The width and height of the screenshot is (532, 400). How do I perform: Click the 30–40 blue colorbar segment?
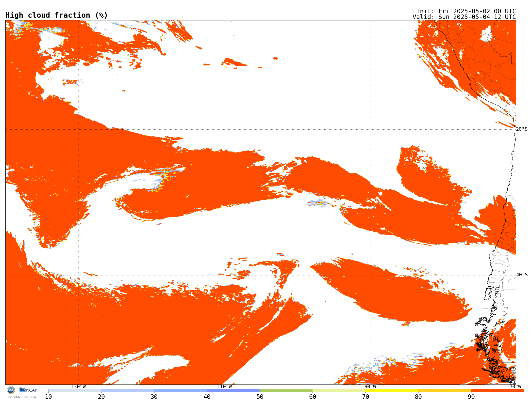click(x=181, y=391)
